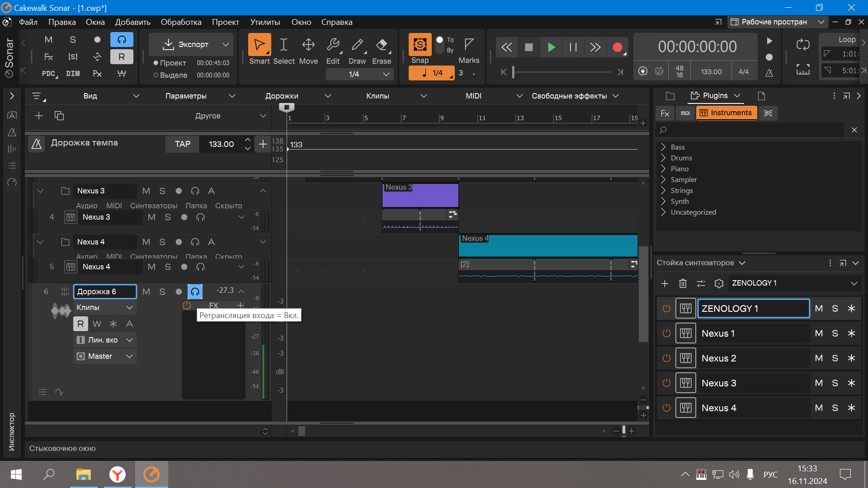Add tempo point with plus button
The height and width of the screenshot is (488, 868).
pyautogui.click(x=263, y=144)
